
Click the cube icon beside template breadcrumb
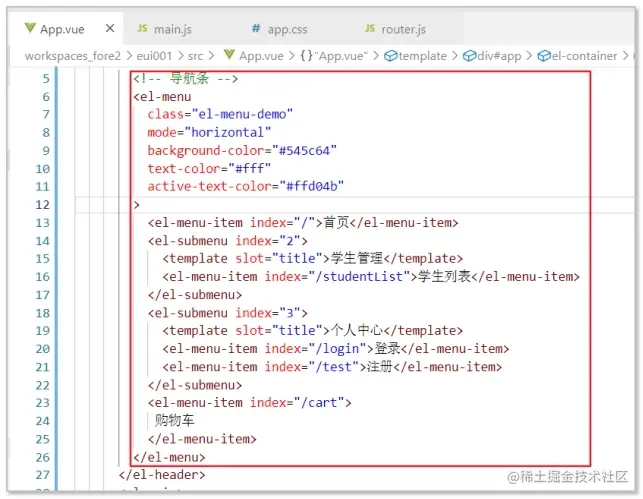pos(391,55)
